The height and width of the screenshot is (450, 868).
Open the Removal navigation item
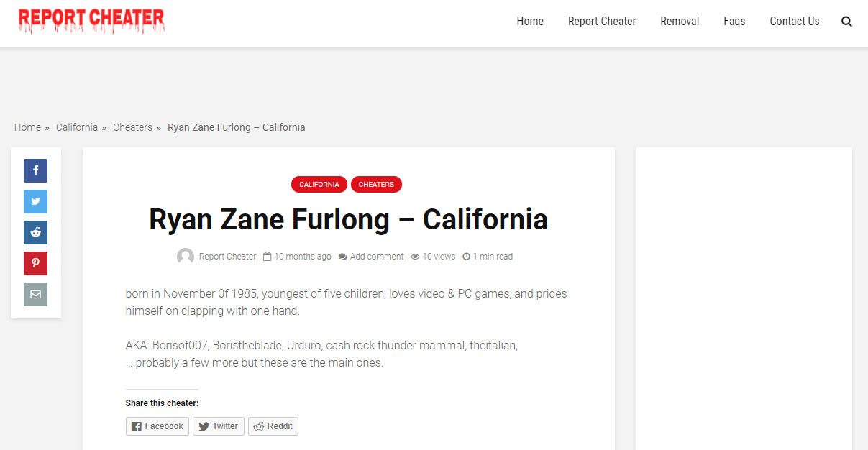pos(680,22)
